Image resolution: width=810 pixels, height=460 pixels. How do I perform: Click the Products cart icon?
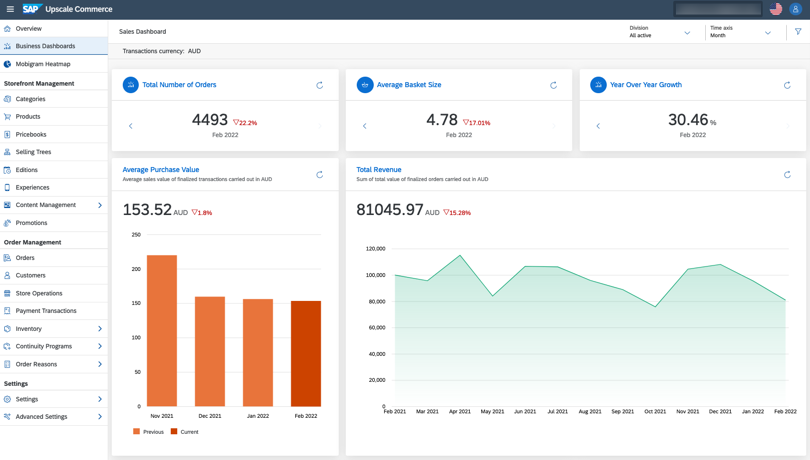7,117
